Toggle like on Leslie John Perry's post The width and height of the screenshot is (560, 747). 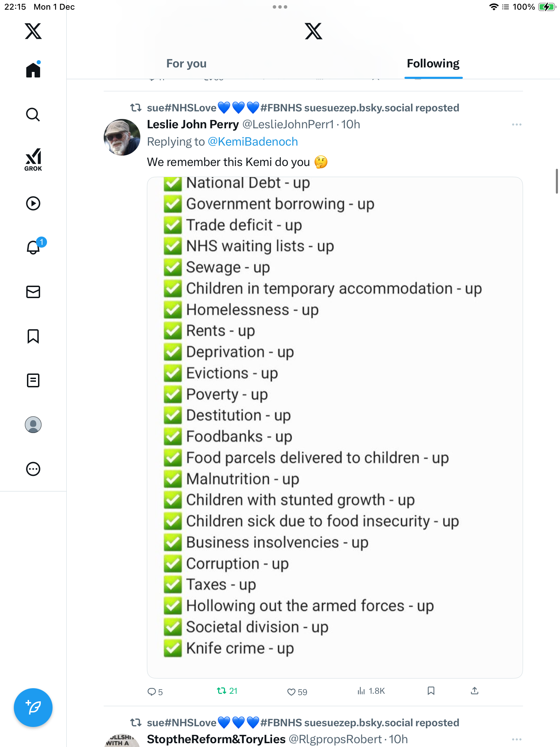point(291,692)
